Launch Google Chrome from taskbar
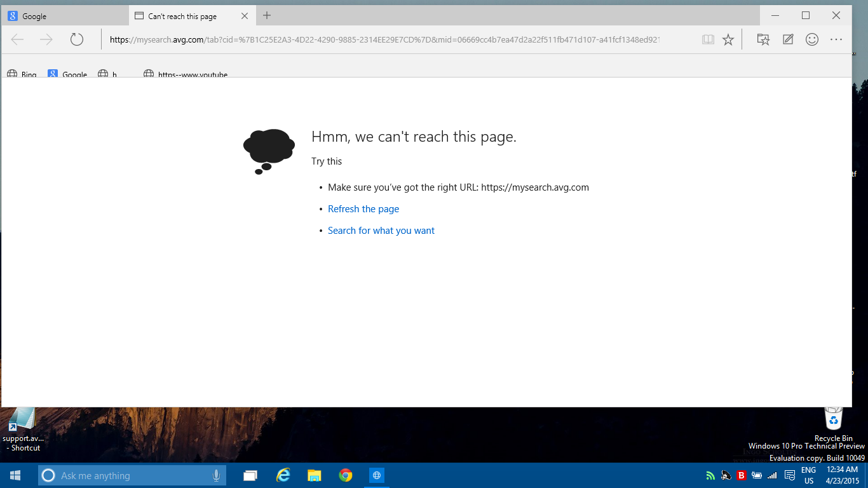This screenshot has width=868, height=488. (x=345, y=475)
